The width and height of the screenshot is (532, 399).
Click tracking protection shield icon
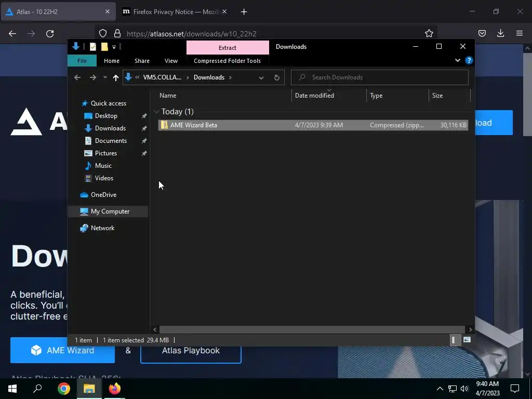click(103, 34)
